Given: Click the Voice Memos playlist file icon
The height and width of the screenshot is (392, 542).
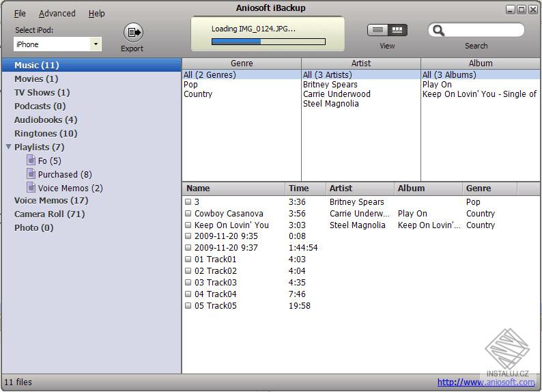Looking at the screenshot, I should (x=31, y=187).
